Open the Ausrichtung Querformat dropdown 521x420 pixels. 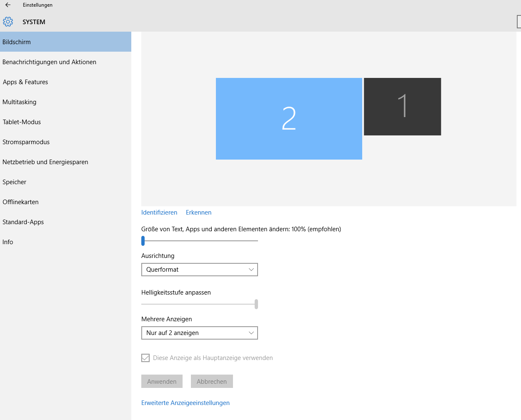(x=200, y=270)
